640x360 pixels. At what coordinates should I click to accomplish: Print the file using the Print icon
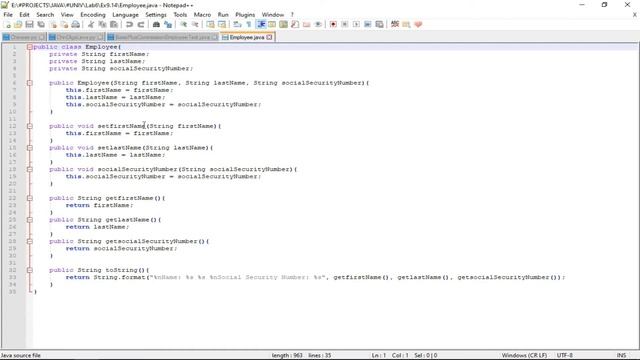pyautogui.click(x=76, y=24)
